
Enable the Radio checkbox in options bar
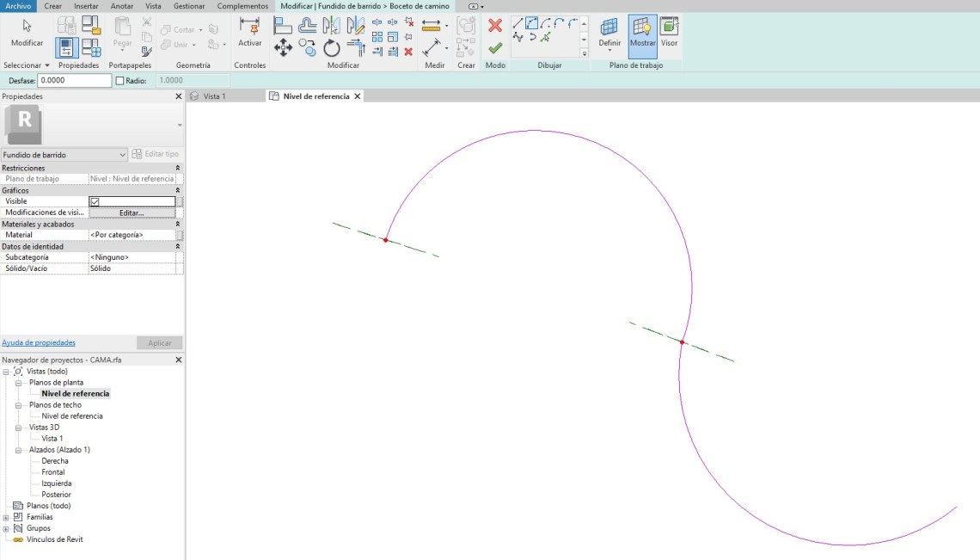click(120, 81)
